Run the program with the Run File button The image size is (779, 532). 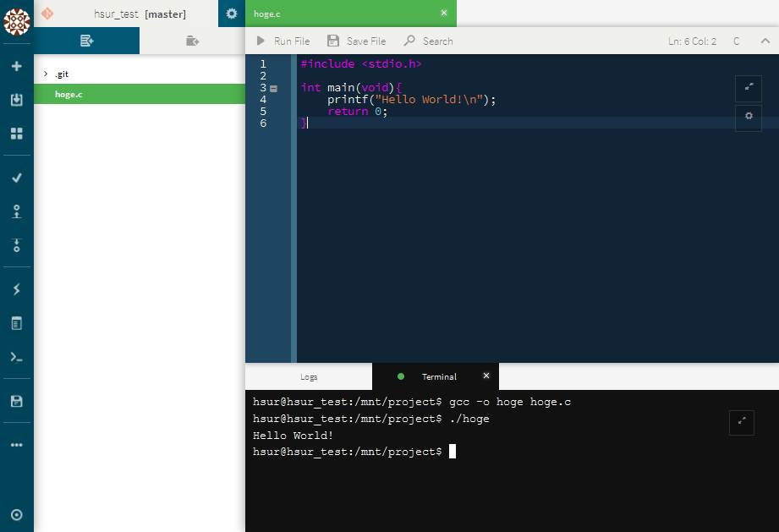(282, 40)
